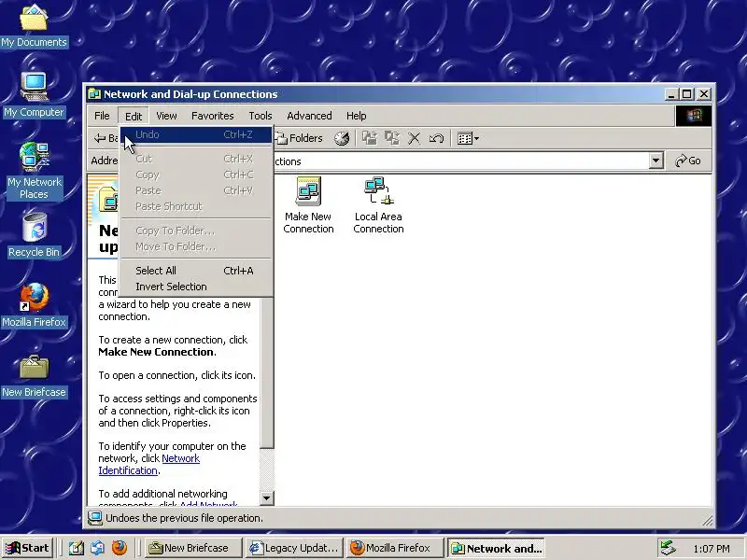Close the Network Connections window

click(x=704, y=94)
